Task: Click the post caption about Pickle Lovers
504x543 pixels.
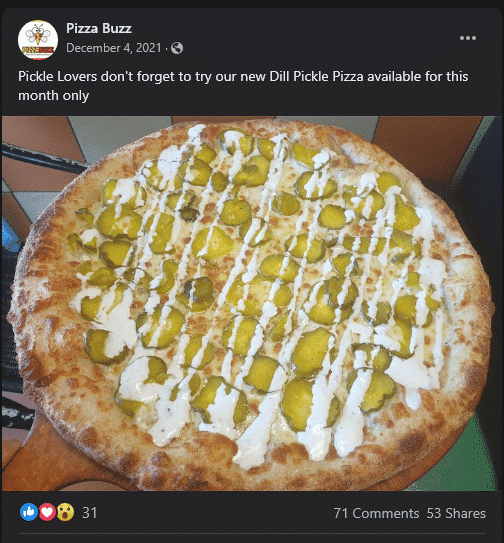Action: click(x=243, y=86)
